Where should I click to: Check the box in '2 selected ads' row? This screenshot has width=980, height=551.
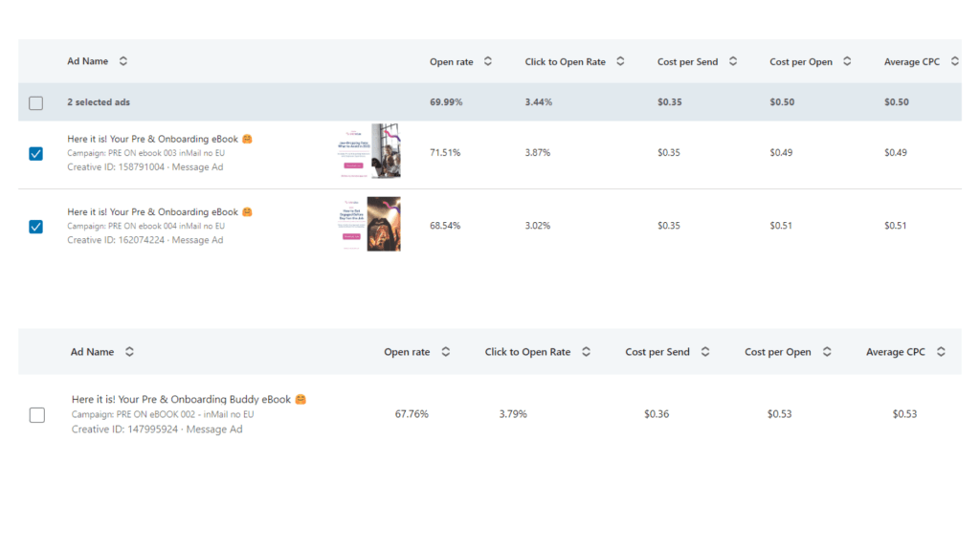(x=36, y=102)
